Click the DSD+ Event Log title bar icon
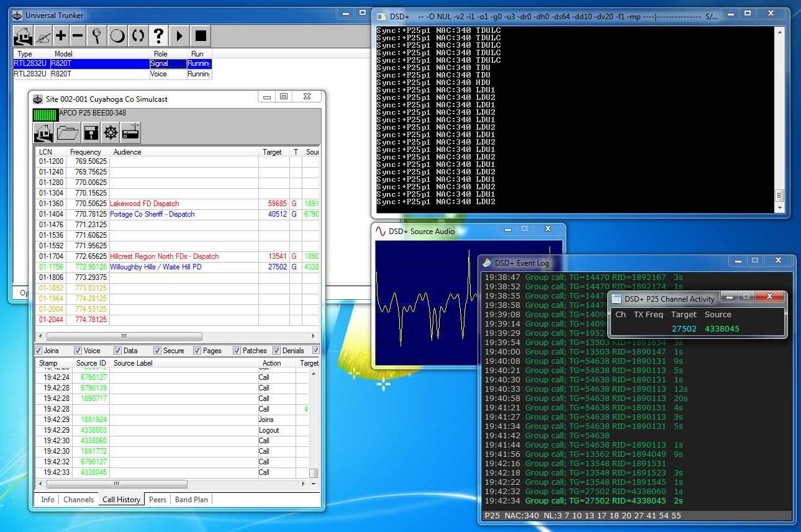Viewport: 801px width, 532px height. [x=487, y=263]
